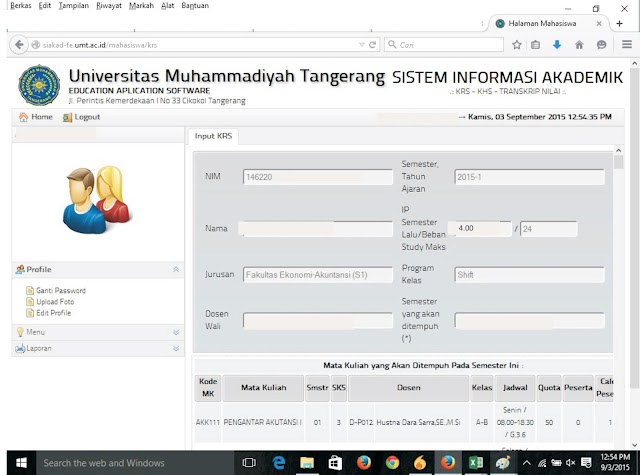Open Windows Start button

click(21, 463)
